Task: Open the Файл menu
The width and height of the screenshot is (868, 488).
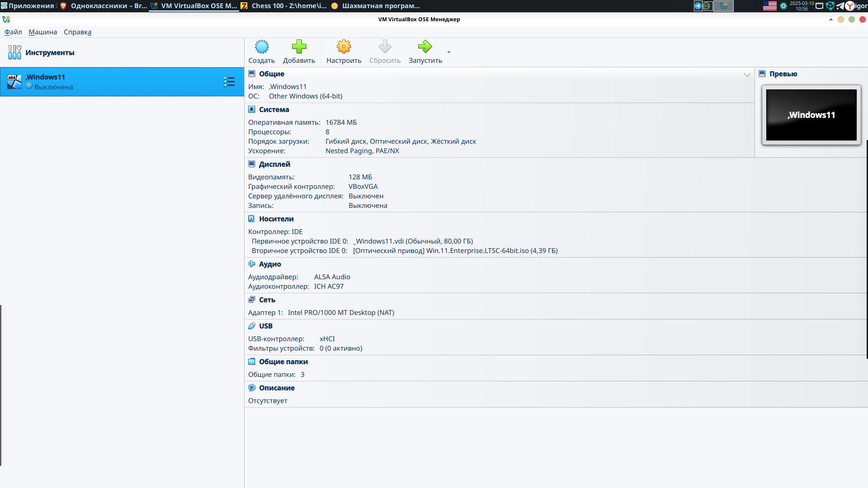Action: [13, 32]
